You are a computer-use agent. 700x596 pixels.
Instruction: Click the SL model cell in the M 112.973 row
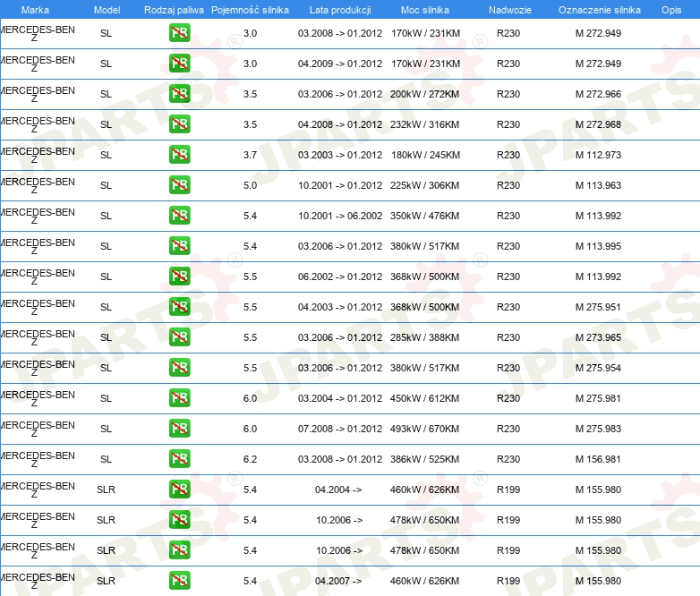coord(107,155)
